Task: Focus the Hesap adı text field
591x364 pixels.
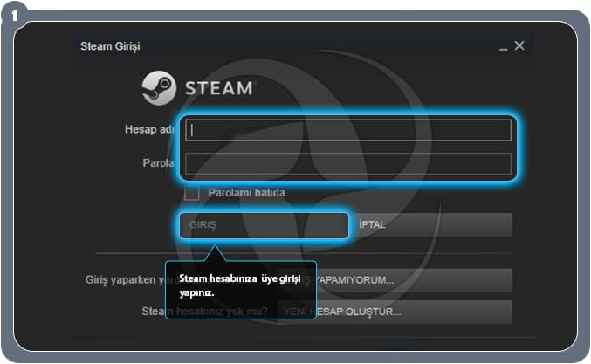Action: 348,130
